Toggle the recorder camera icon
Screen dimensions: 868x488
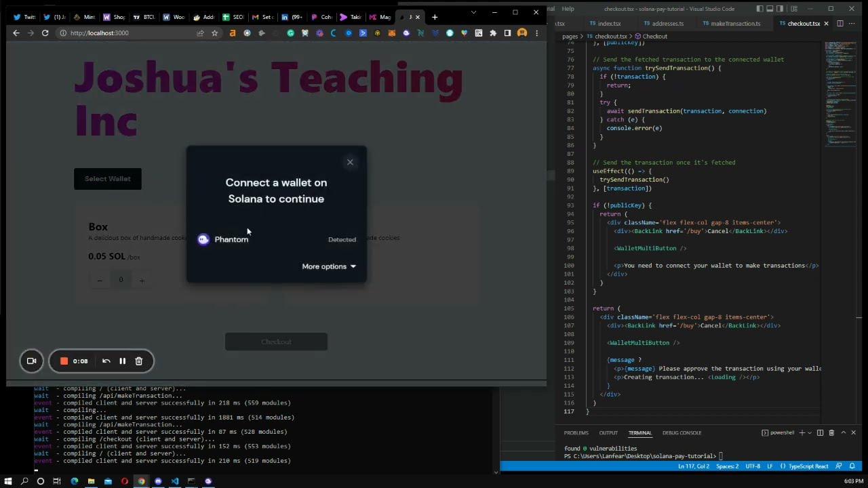tap(31, 361)
